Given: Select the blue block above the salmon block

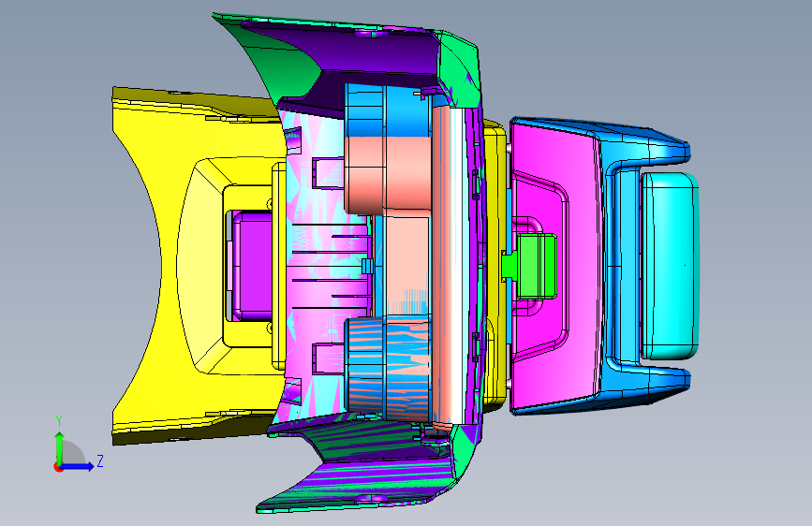Looking at the screenshot, I should click(388, 110).
